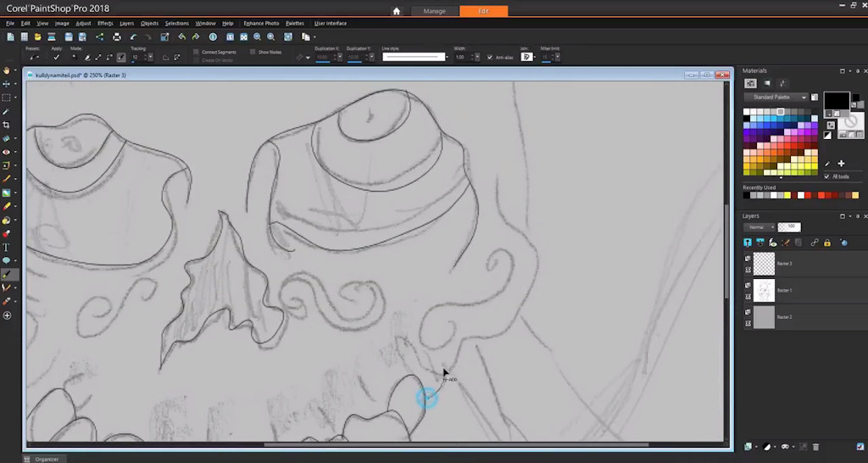Toggle the link layers chain icon
The width and height of the screenshot is (868, 463).
815,243
